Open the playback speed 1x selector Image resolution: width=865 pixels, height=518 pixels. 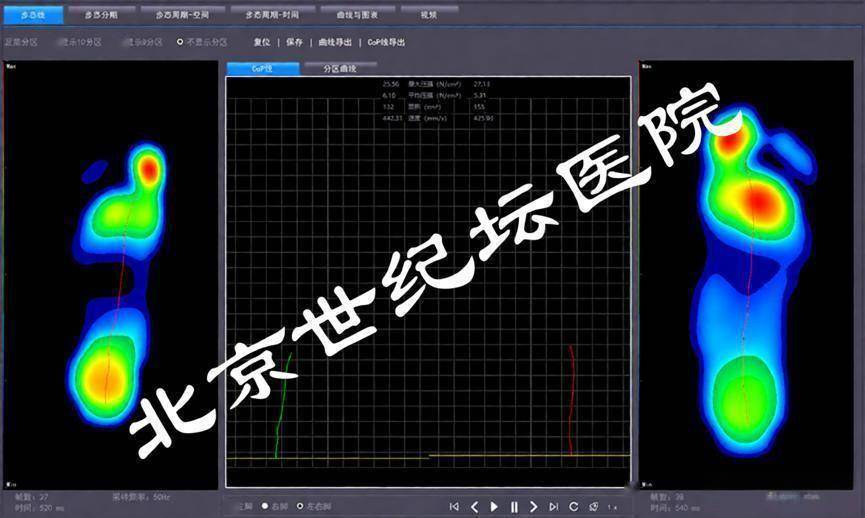click(x=612, y=506)
